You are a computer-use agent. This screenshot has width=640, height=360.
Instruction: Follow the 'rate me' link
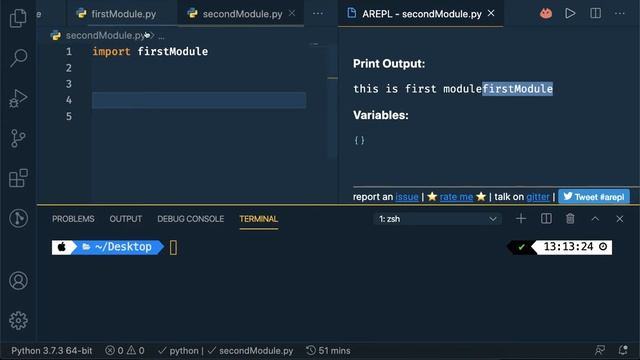456,197
